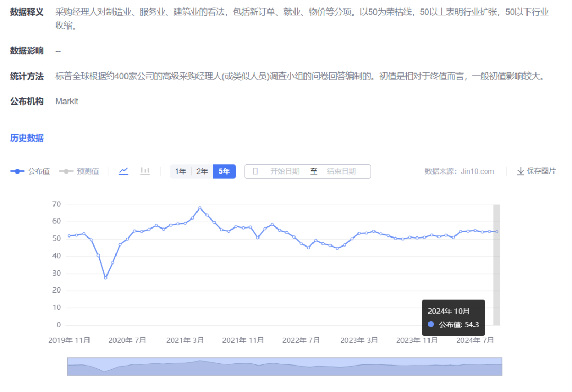
Task: Click the y-axis label 0
Action: click(59, 325)
